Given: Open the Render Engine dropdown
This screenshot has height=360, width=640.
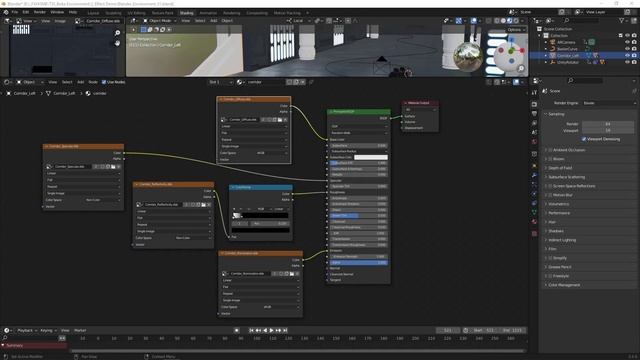Looking at the screenshot, I should coord(609,103).
